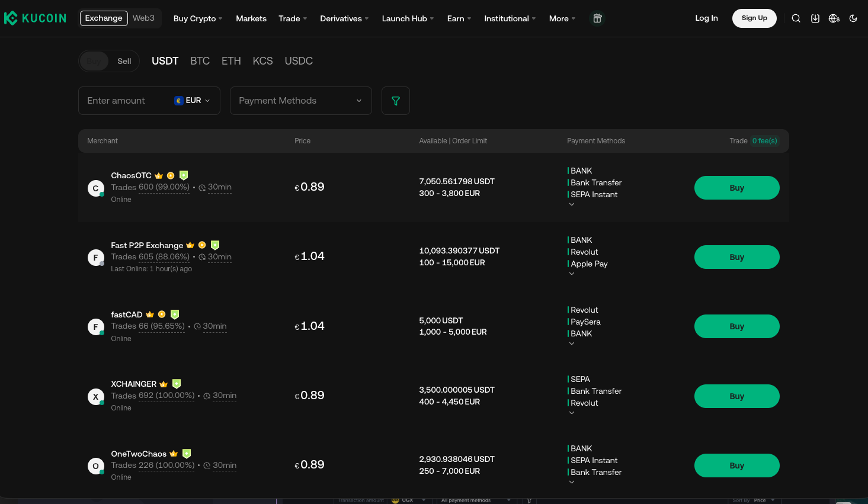Click fastCAD green shield badge
Image resolution: width=868 pixels, height=504 pixels.
pyautogui.click(x=175, y=314)
